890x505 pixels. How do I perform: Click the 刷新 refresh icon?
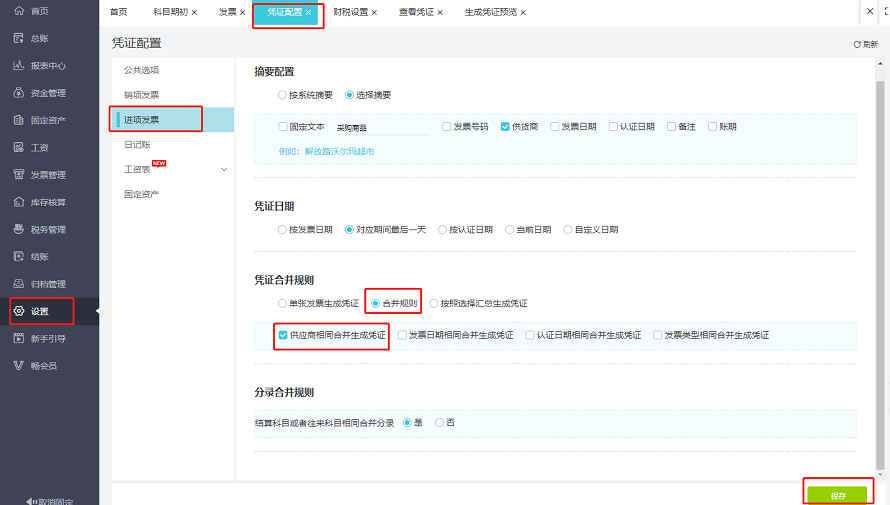point(857,44)
